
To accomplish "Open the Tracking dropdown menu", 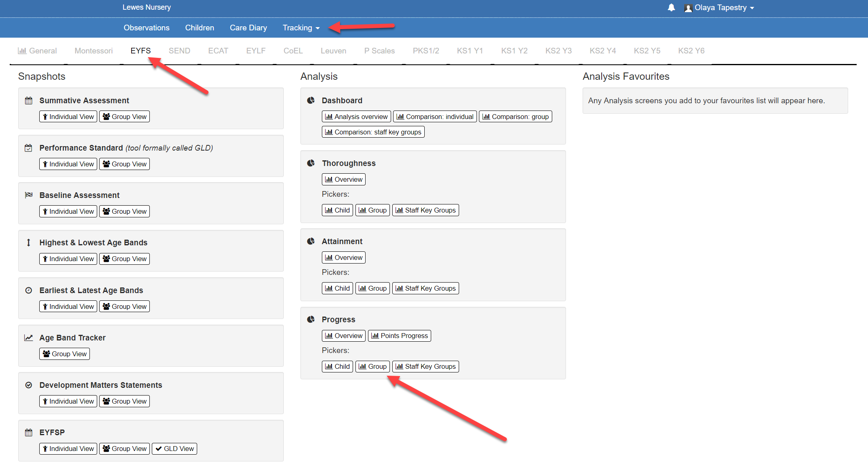I will click(x=301, y=28).
